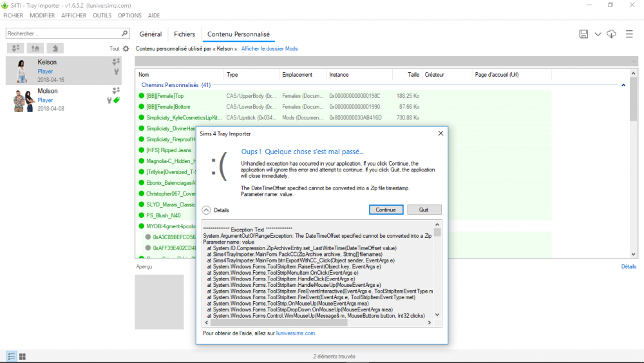Open the filter dropdown bar above the table
This screenshot has width=644, height=363.
coord(386,61)
